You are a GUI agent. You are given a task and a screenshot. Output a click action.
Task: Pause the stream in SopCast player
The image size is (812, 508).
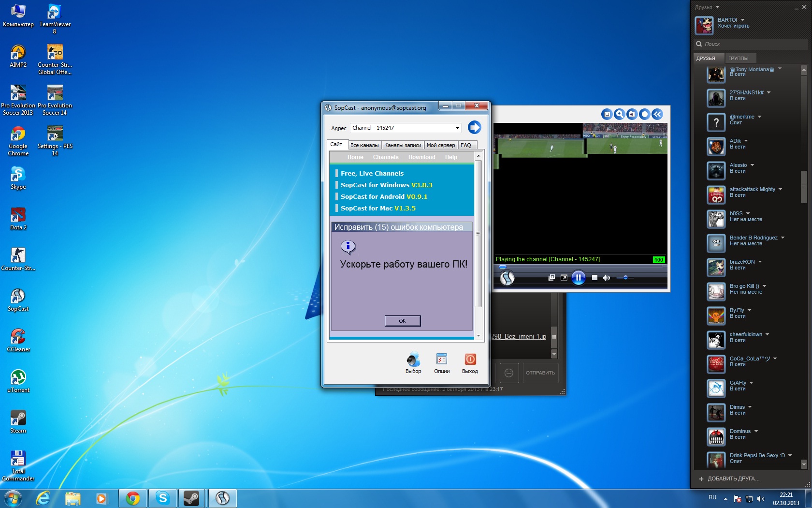[x=578, y=278]
